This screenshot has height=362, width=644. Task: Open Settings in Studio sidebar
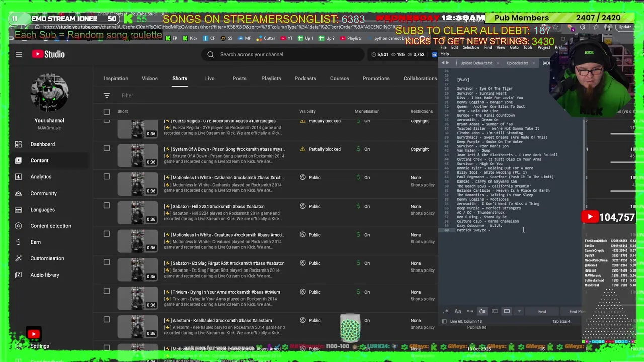click(40, 346)
